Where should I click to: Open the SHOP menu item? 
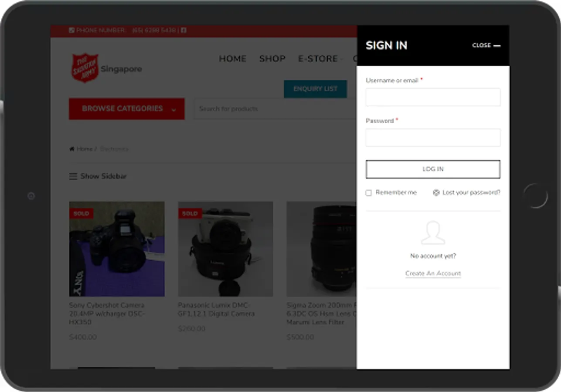point(272,59)
